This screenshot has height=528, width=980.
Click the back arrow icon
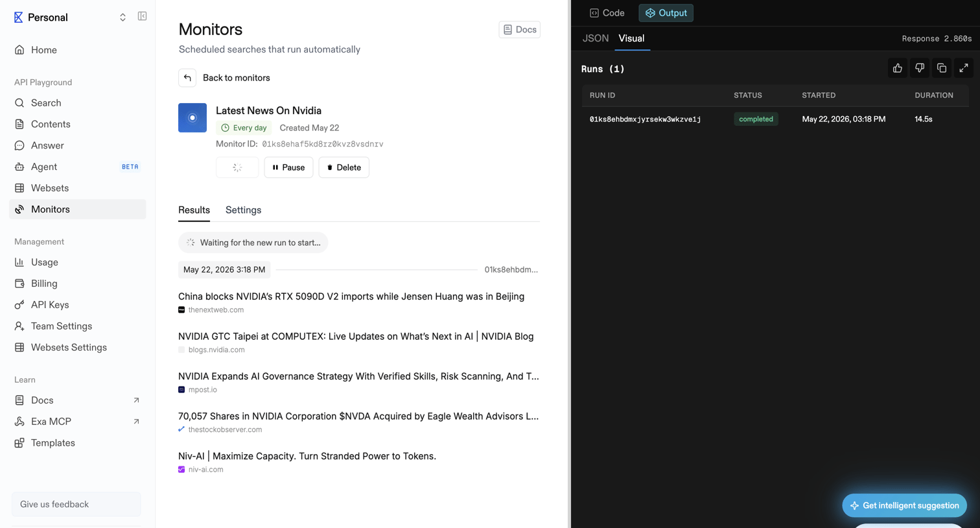[187, 78]
